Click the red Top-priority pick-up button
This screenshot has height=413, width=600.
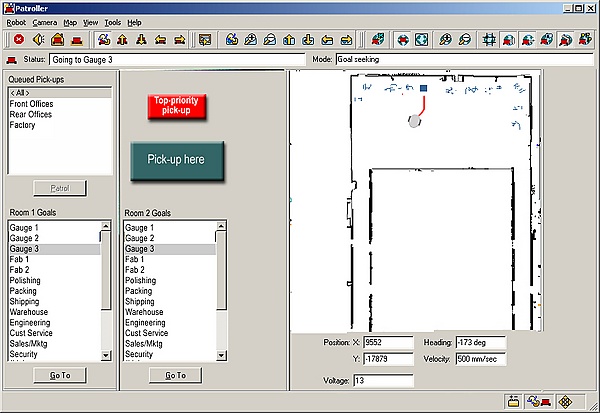coord(176,105)
